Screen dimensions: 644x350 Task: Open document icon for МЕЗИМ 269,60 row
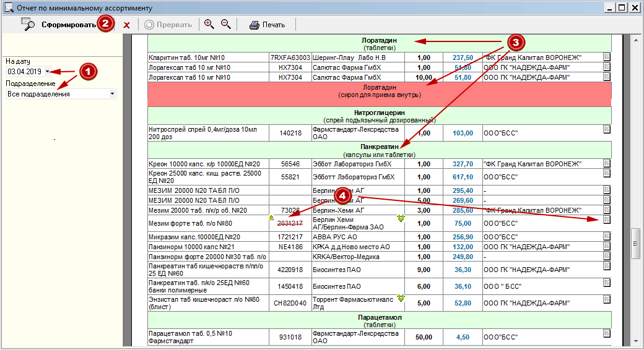coord(607,199)
